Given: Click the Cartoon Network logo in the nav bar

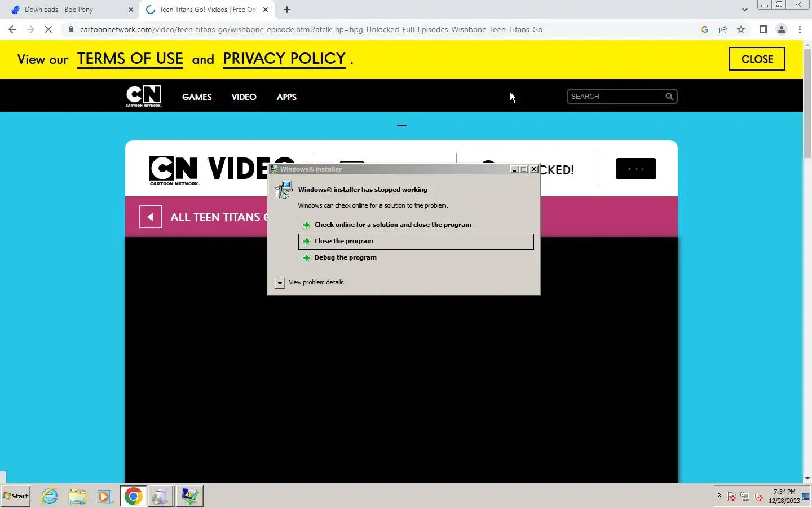Looking at the screenshot, I should (x=144, y=96).
